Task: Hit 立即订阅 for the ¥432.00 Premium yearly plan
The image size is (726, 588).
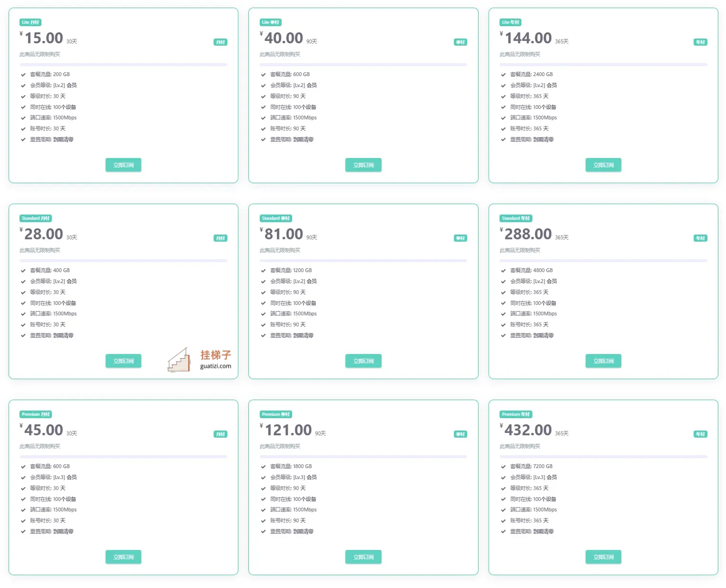Action: pos(603,557)
